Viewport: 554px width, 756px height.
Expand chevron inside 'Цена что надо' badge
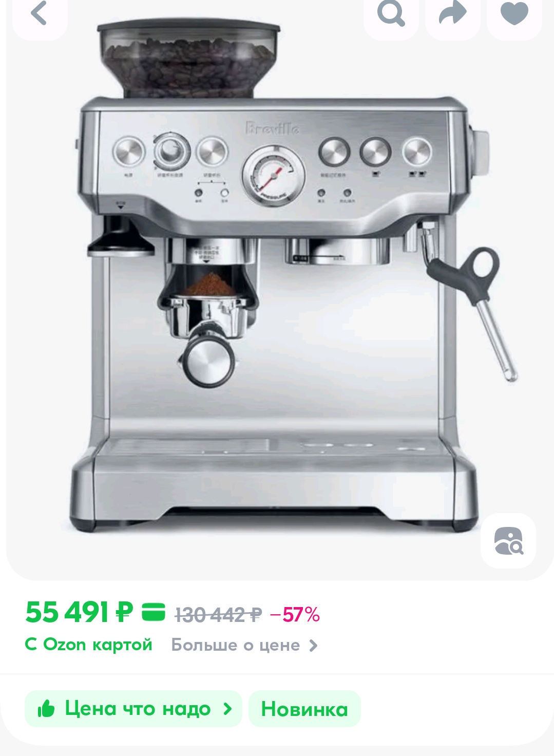227,709
